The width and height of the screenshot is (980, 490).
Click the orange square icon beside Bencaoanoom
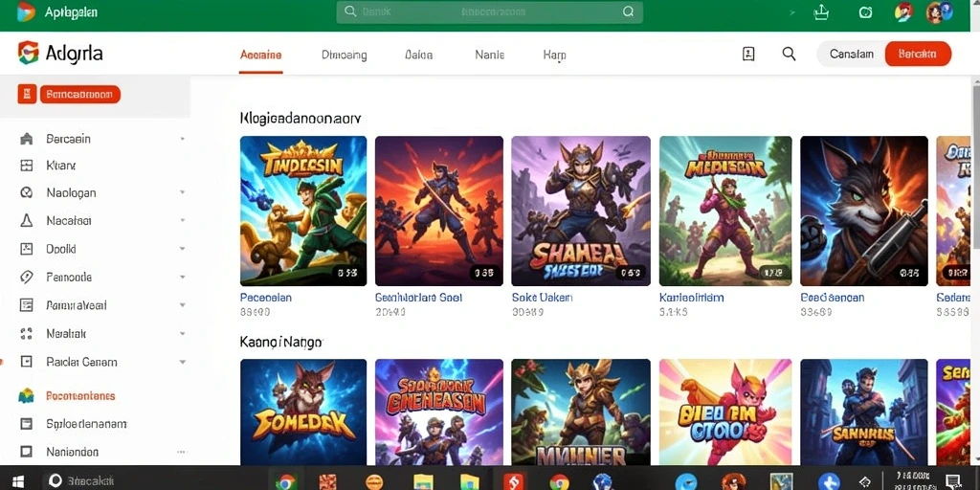[x=27, y=95]
